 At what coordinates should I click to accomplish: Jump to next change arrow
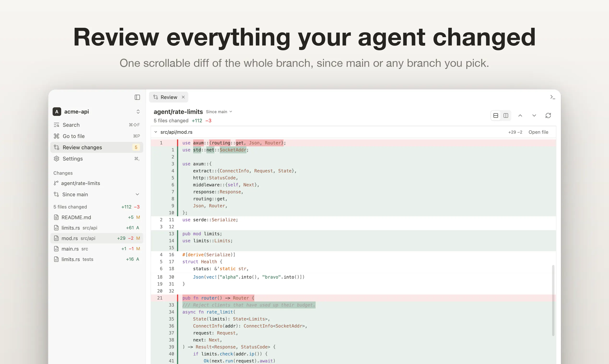(534, 115)
